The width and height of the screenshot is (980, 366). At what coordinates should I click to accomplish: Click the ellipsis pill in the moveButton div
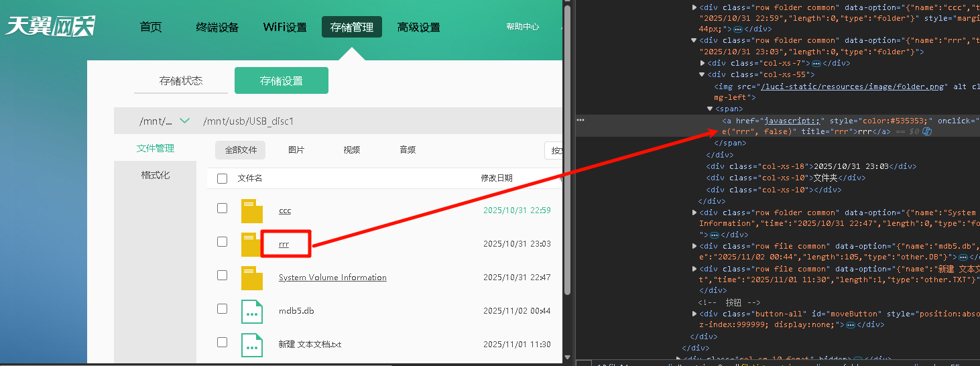click(850, 324)
